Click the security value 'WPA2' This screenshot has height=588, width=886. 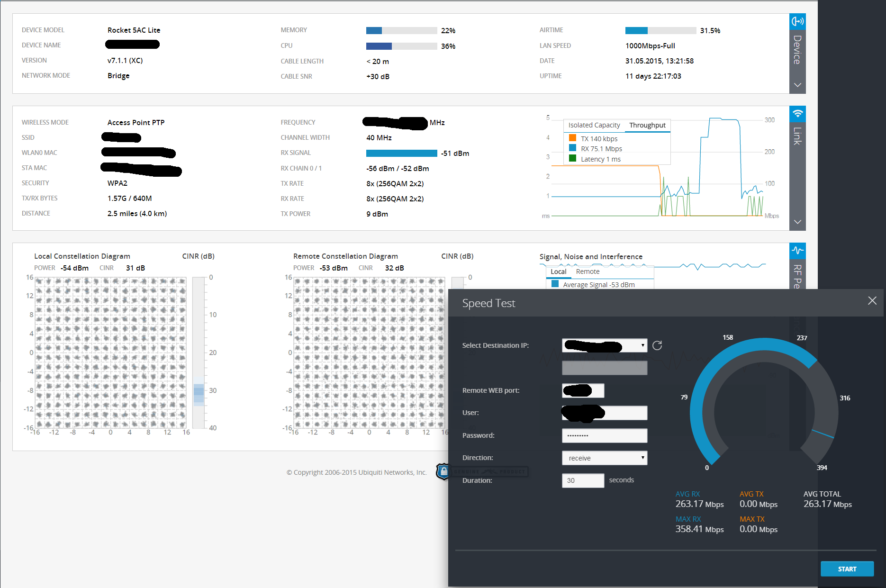(x=117, y=183)
